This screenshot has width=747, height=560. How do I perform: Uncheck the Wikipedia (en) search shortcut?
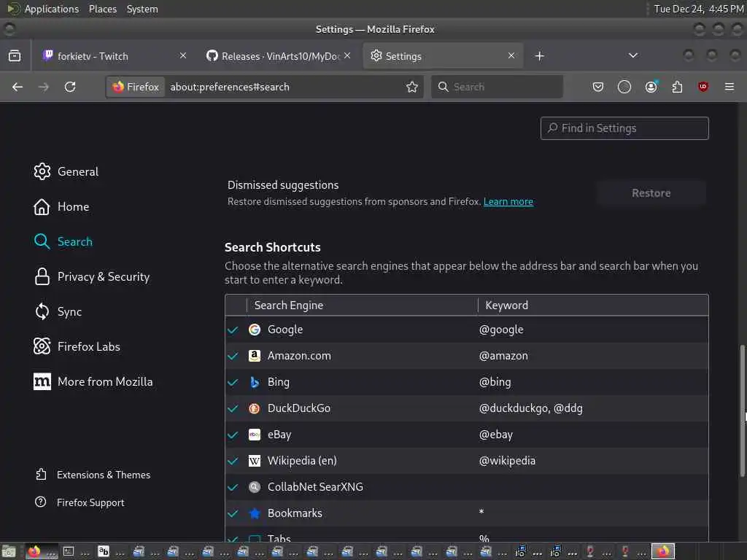point(233,461)
